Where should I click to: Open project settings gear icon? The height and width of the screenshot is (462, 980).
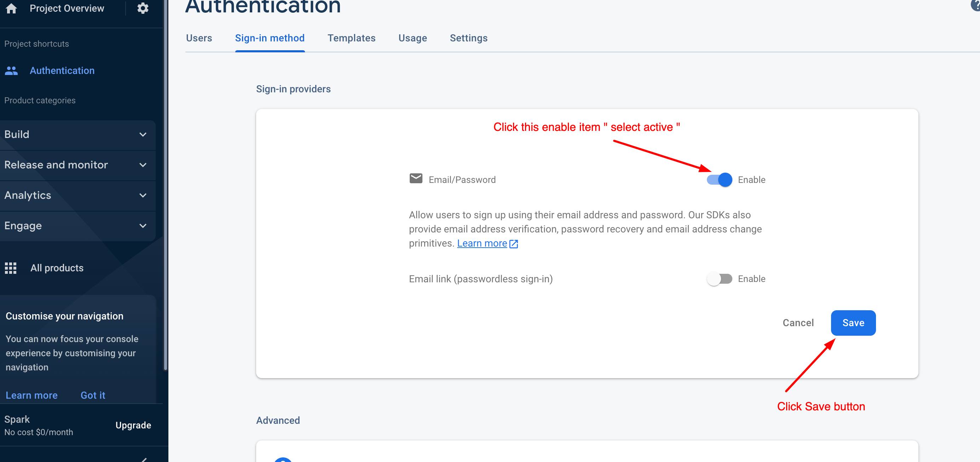[x=143, y=8]
